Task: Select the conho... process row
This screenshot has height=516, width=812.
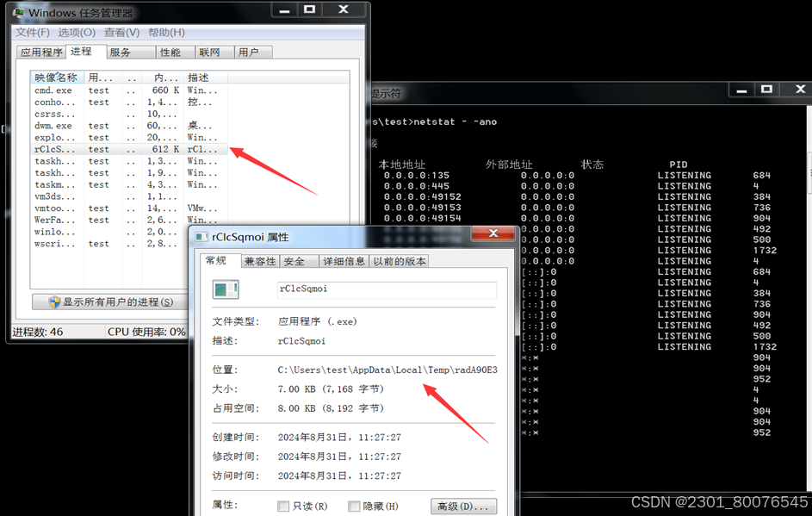Action: pos(129,102)
